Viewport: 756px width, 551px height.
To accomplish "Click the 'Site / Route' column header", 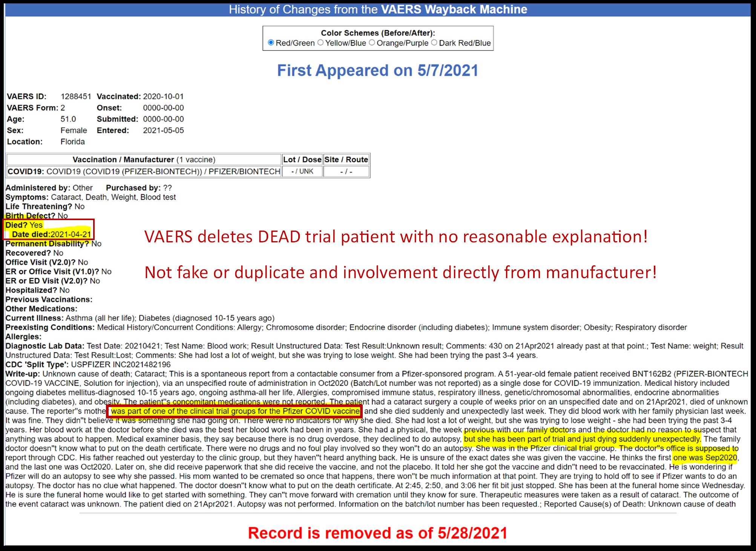I will [x=346, y=159].
